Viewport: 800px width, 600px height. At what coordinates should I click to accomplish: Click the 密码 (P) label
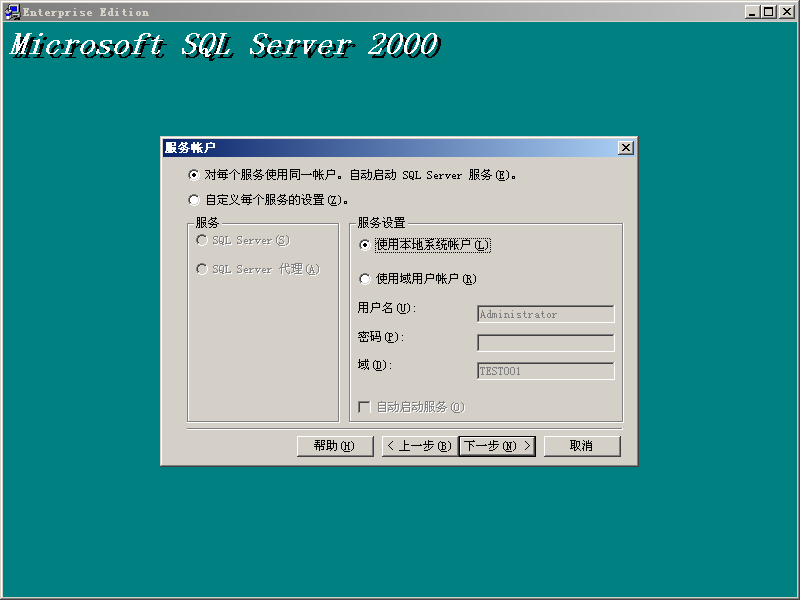[x=381, y=337]
